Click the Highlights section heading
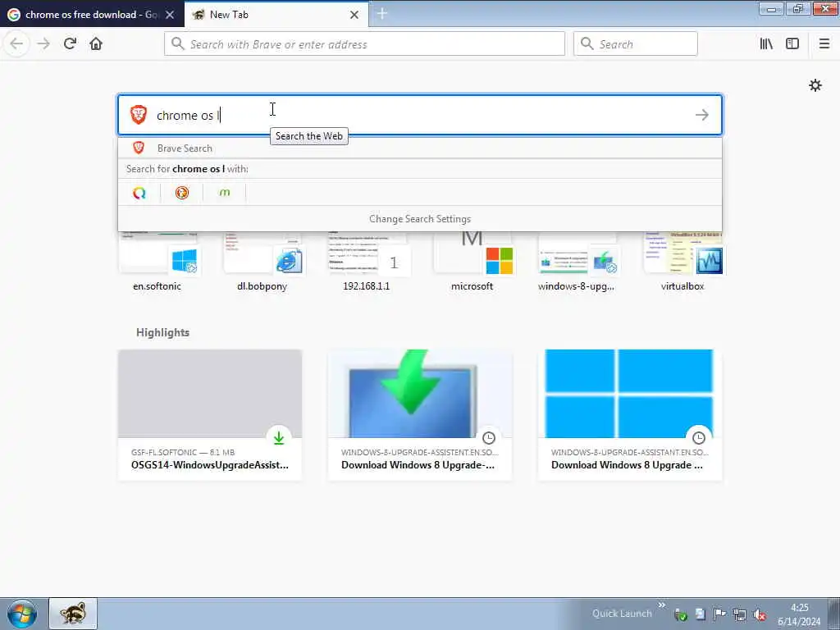Screen dimensions: 840x630 point(163,332)
